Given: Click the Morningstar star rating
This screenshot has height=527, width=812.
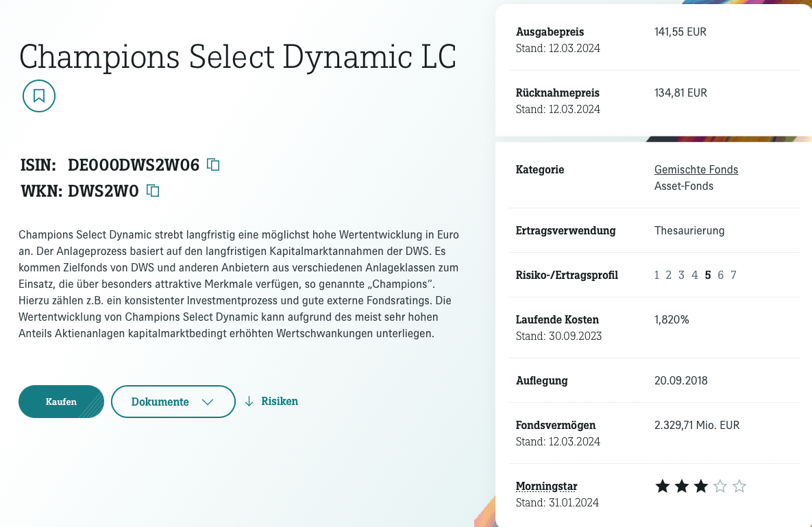Looking at the screenshot, I should point(701,486).
